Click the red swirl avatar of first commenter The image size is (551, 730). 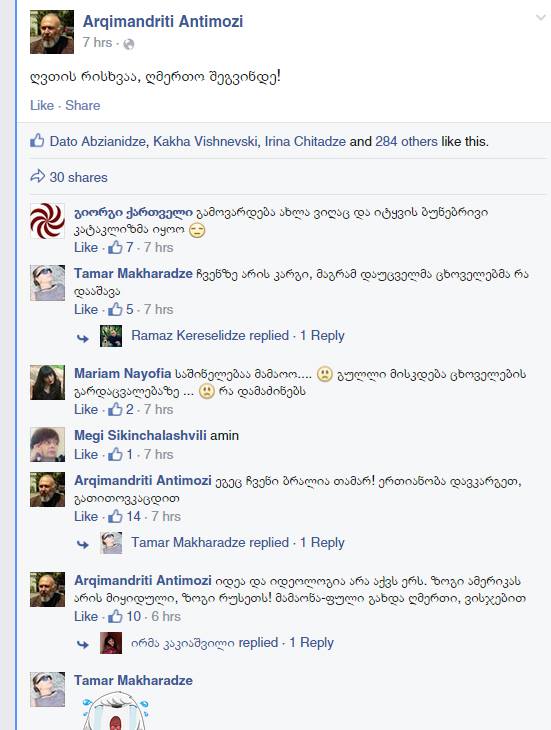(47, 221)
